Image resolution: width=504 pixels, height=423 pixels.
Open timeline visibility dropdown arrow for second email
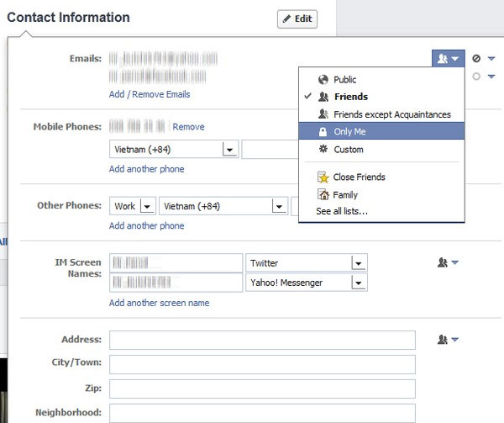[491, 77]
